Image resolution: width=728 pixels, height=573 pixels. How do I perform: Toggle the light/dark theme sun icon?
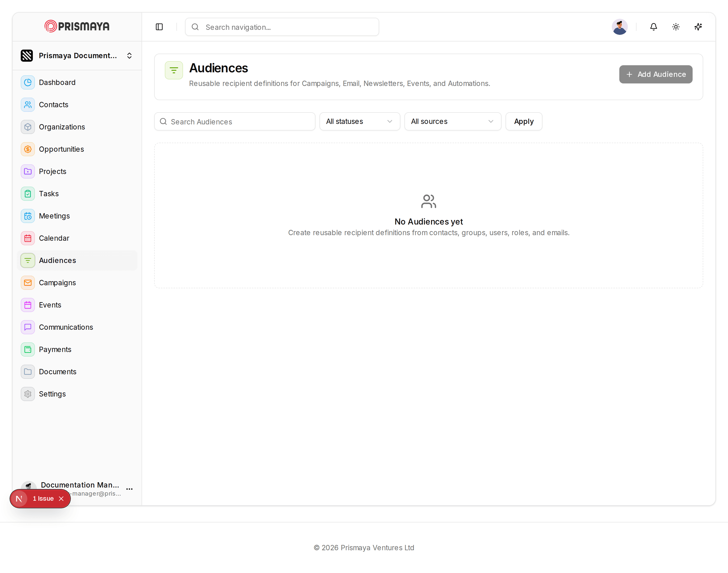point(676,27)
